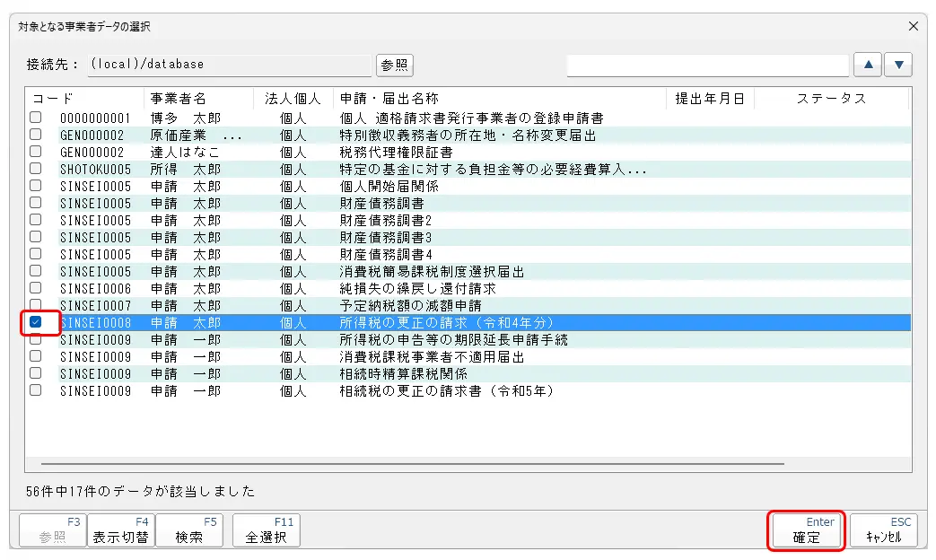Close the business data selection dialog

pyautogui.click(x=914, y=26)
